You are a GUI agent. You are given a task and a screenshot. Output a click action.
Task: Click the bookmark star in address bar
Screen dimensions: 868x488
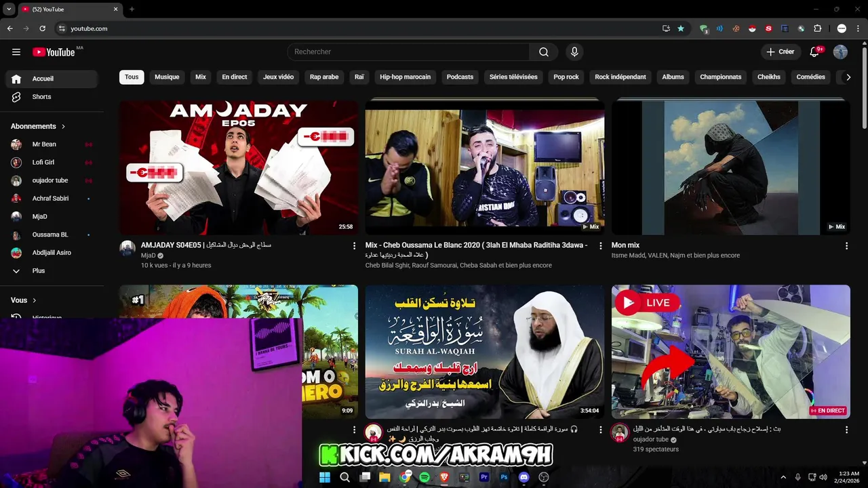tap(681, 28)
